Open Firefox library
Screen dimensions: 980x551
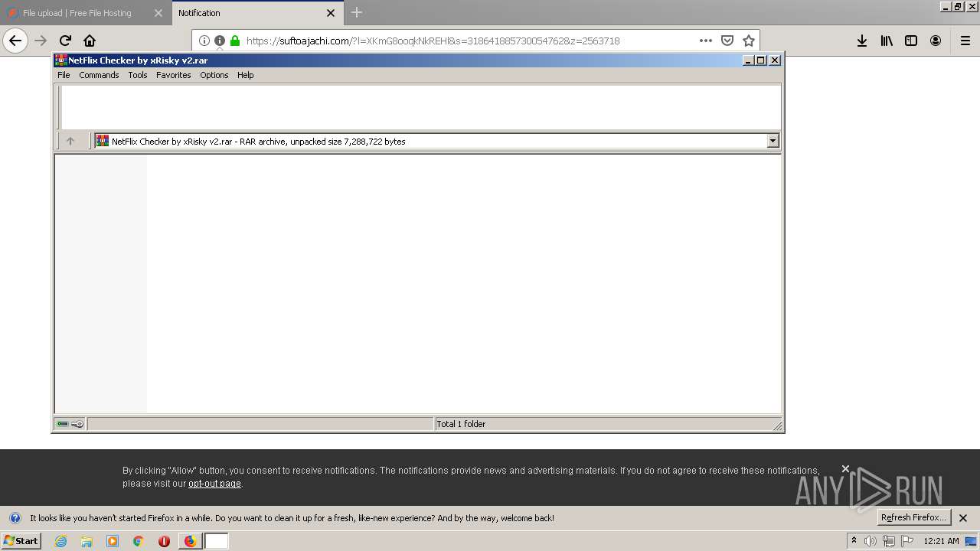(x=887, y=41)
